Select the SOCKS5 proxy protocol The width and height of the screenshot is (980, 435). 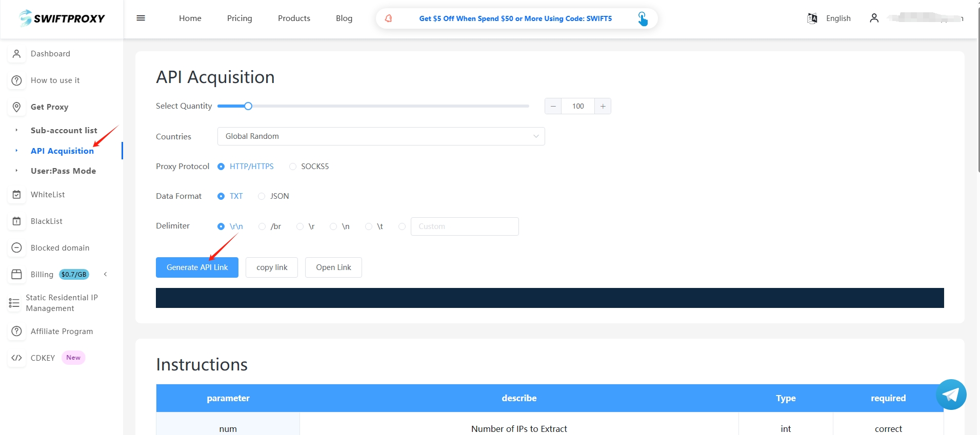click(x=293, y=167)
